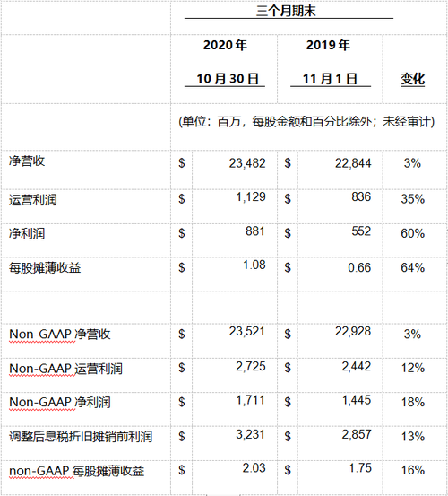Select the 22,844 value cell
Viewport: 448px width, 496px height.
pos(353,163)
